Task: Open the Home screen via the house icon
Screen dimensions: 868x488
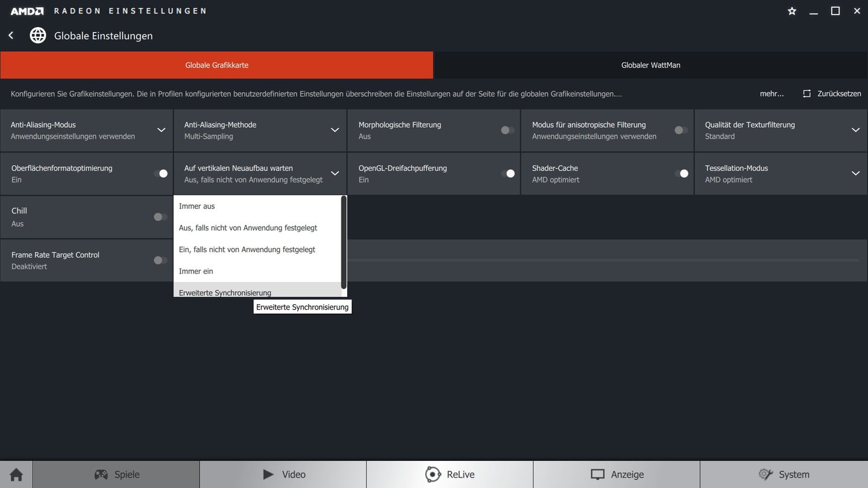Action: [15, 474]
